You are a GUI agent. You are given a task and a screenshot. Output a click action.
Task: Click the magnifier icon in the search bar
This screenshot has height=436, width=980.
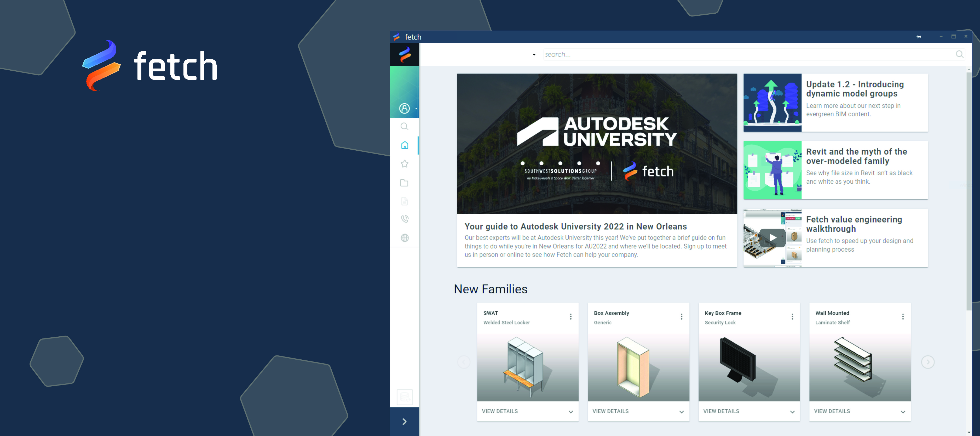(959, 54)
